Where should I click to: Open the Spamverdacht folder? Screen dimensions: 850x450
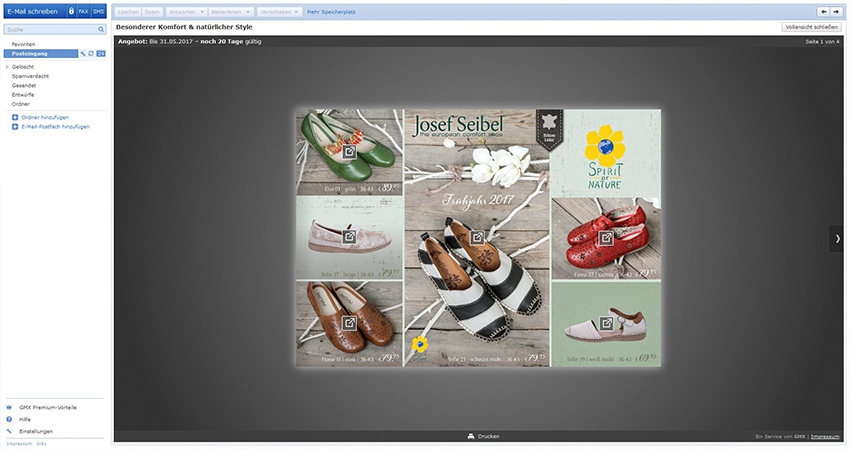pos(30,76)
